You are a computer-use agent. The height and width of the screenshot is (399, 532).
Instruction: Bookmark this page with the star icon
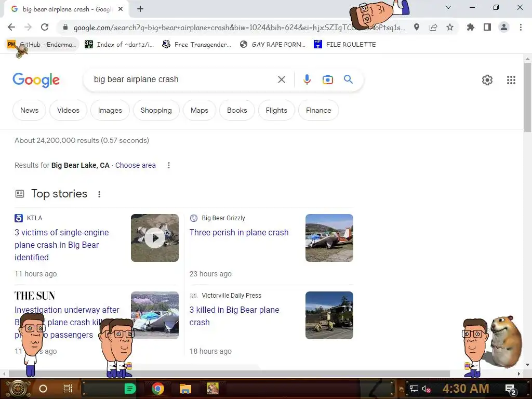coord(450,27)
